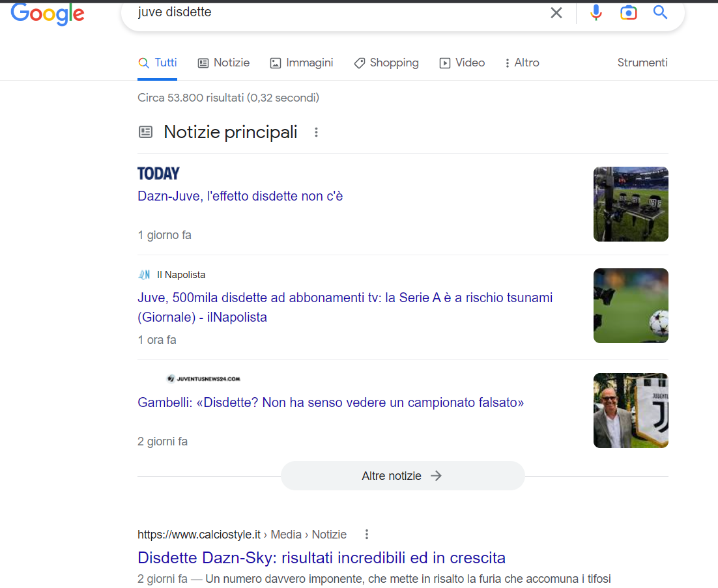Click the Notizie principali heading
The image size is (718, 588).
[x=231, y=132]
